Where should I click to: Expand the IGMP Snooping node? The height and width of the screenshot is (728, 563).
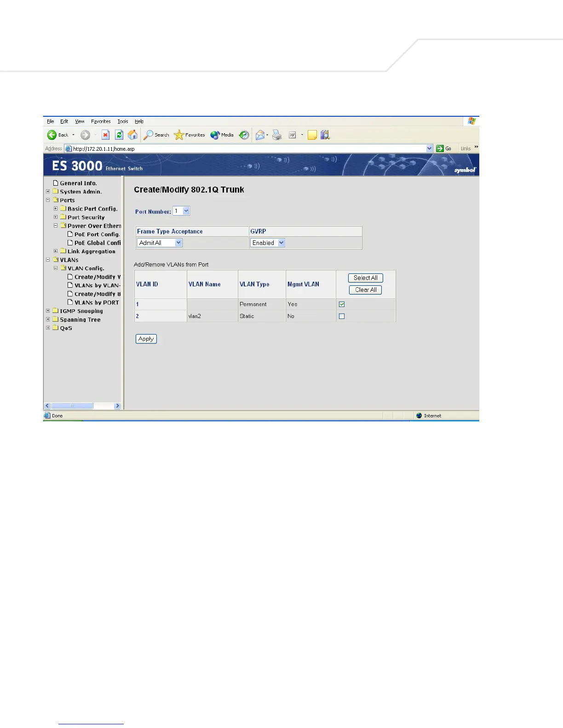point(48,311)
